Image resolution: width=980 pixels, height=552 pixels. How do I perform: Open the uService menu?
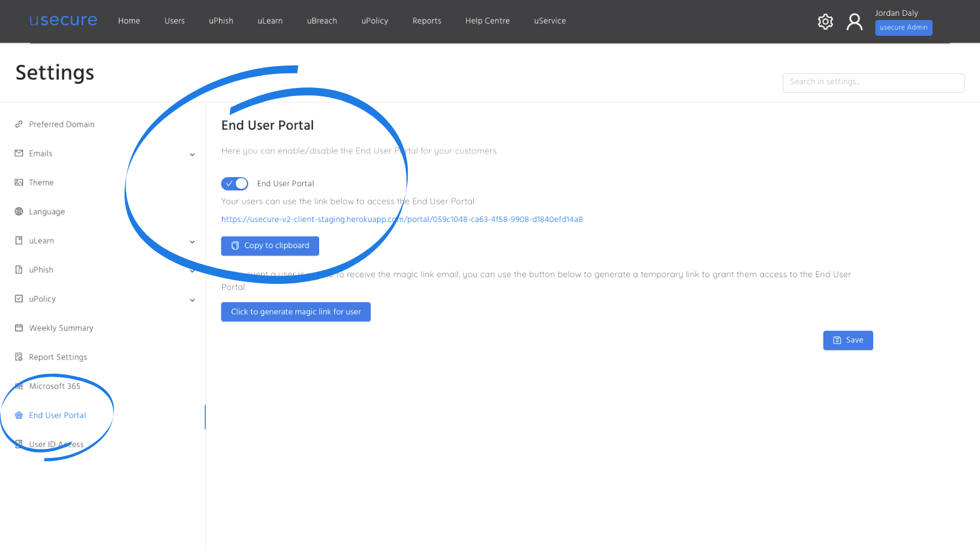pos(550,21)
